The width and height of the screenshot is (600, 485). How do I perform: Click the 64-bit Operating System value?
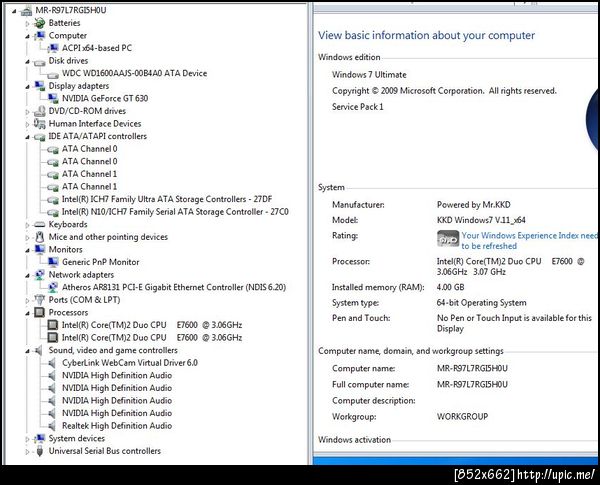tap(481, 303)
